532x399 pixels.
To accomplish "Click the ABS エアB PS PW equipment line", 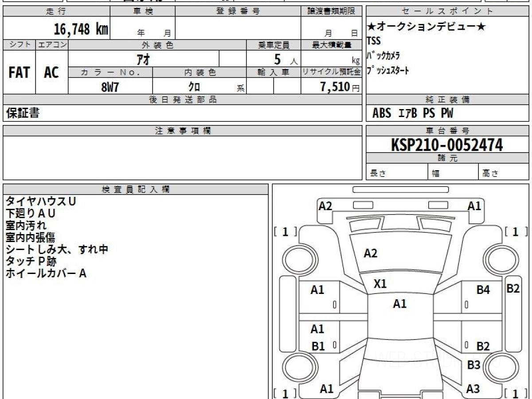I will (x=413, y=113).
